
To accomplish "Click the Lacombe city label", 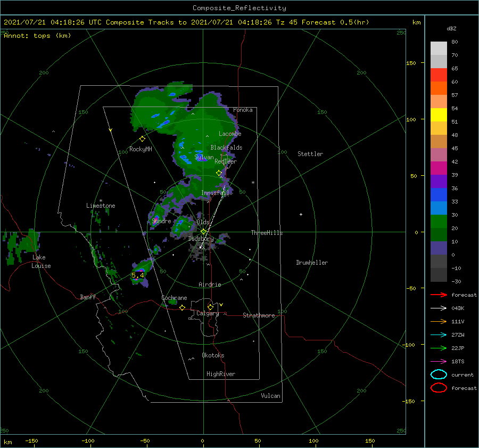I will [x=230, y=134].
